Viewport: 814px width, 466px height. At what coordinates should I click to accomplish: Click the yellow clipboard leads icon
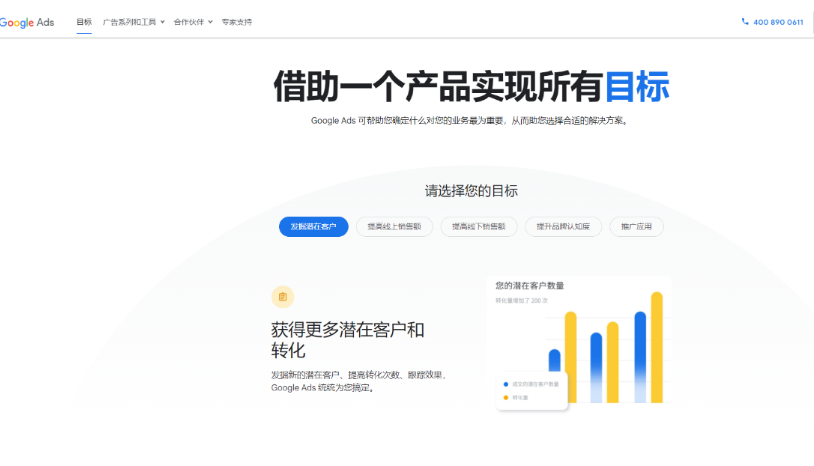tap(282, 296)
